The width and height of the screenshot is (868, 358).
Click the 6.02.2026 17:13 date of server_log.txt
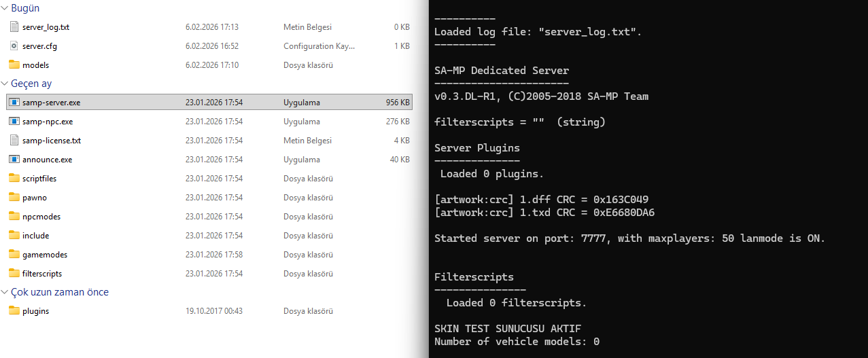212,27
